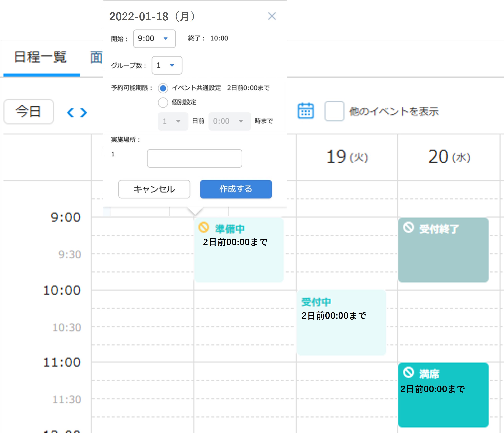Close the 2022-01-18 popup with X
The height and width of the screenshot is (433, 504).
click(x=272, y=16)
